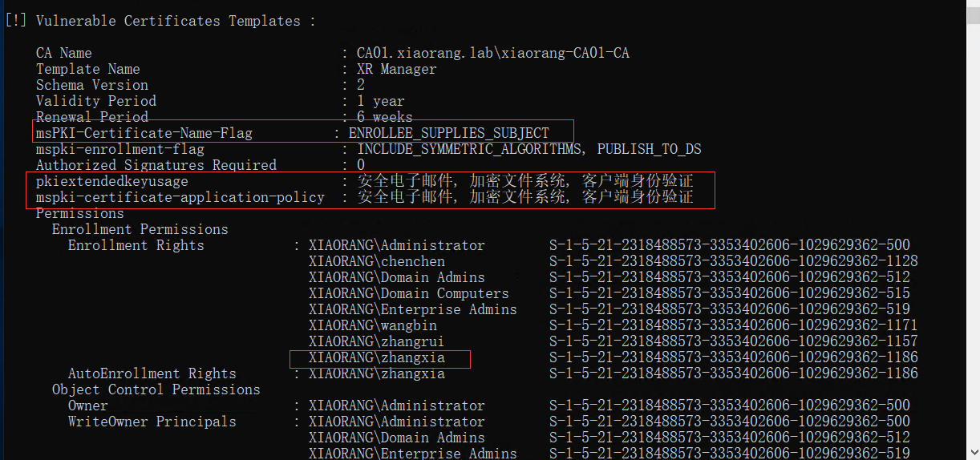
Task: Click the CA01.xiaorang.lab\xiaorang-CA01-CA value
Action: click(x=492, y=53)
